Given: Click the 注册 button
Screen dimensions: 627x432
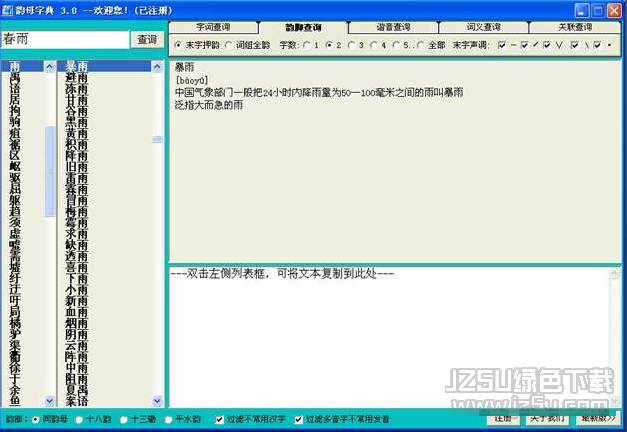Looking at the screenshot, I should pyautogui.click(x=503, y=419).
